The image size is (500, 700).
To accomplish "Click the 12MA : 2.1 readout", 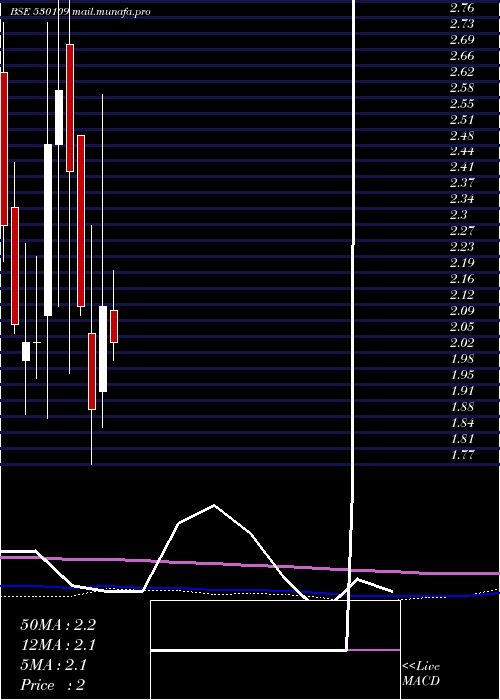I will pyautogui.click(x=58, y=645).
